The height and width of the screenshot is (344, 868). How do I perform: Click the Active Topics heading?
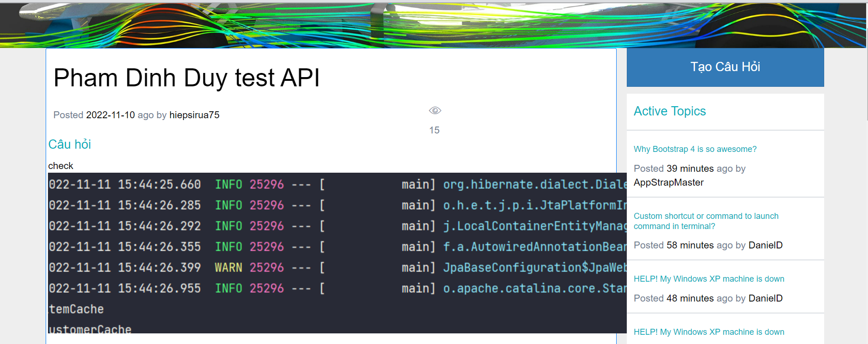[670, 111]
